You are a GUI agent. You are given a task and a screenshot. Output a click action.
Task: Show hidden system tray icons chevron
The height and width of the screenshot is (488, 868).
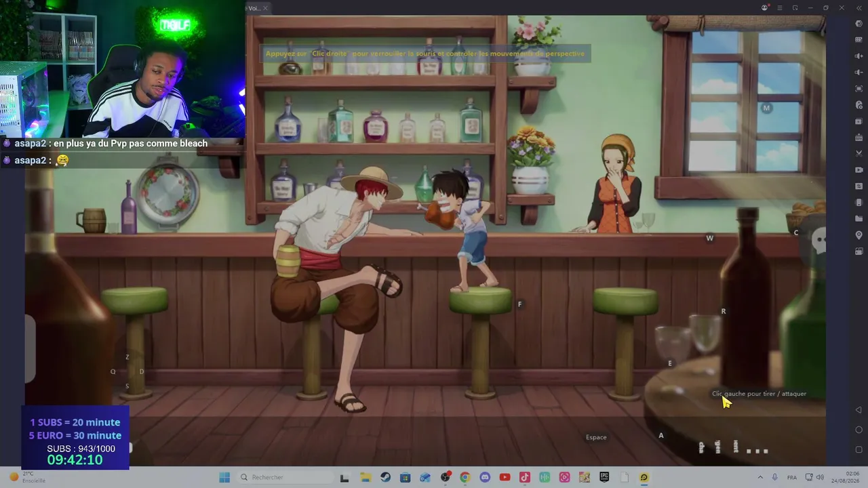tap(760, 477)
